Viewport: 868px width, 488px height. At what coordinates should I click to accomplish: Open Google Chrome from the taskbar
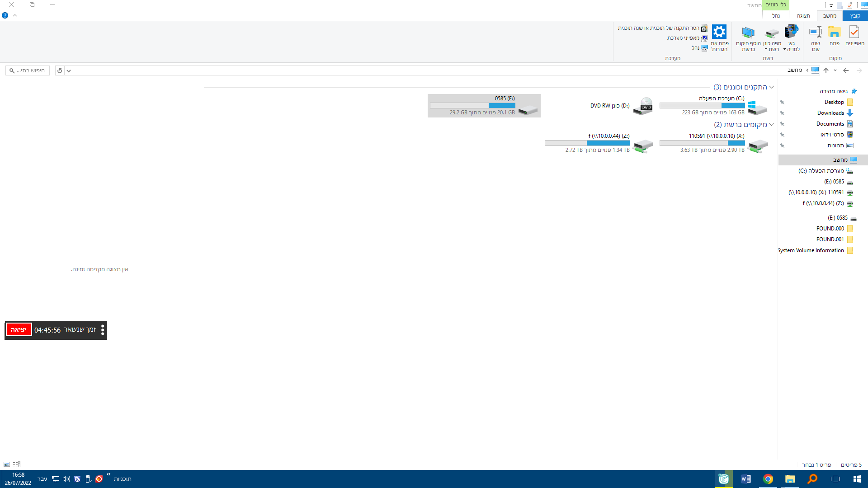click(768, 479)
